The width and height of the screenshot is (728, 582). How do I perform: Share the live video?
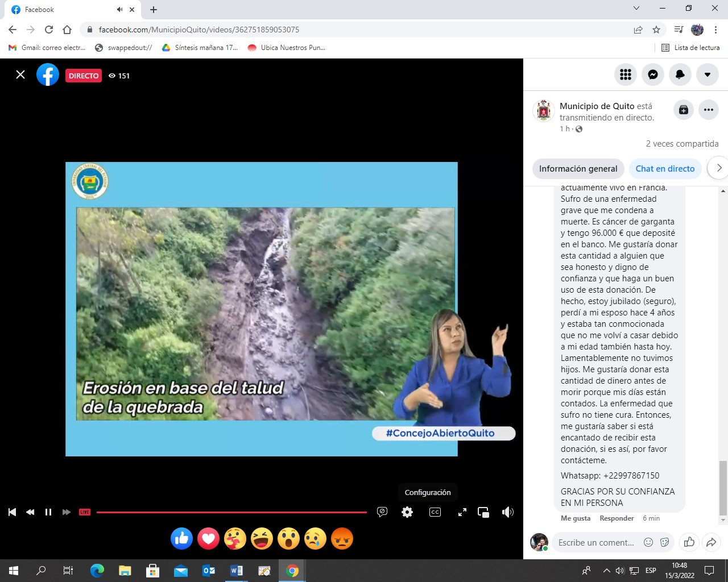coord(711,542)
